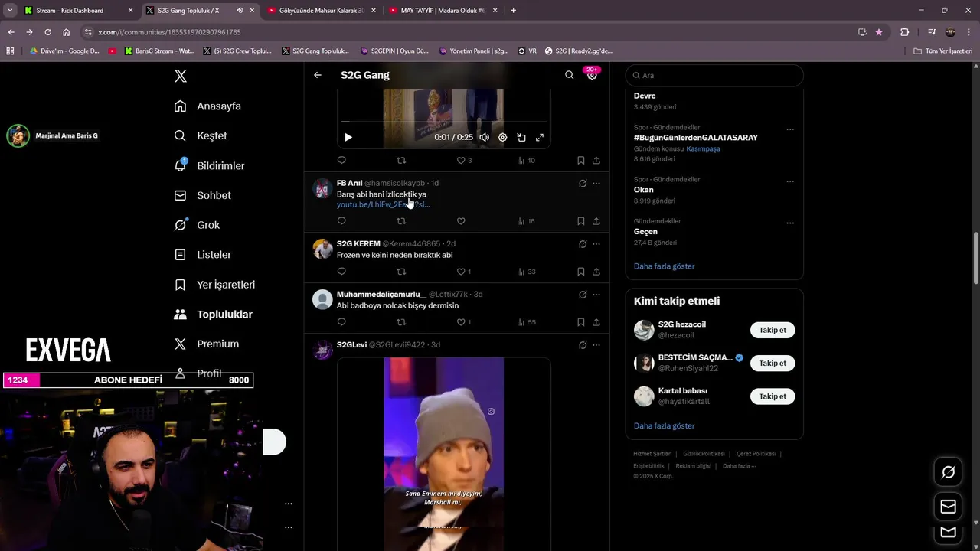Click the page vertical scrollbar

tap(975, 258)
